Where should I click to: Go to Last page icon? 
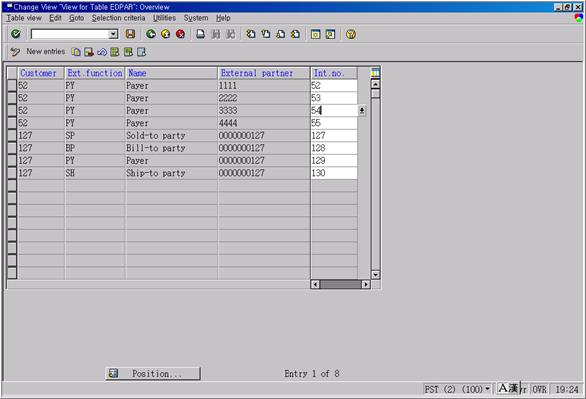click(x=296, y=34)
